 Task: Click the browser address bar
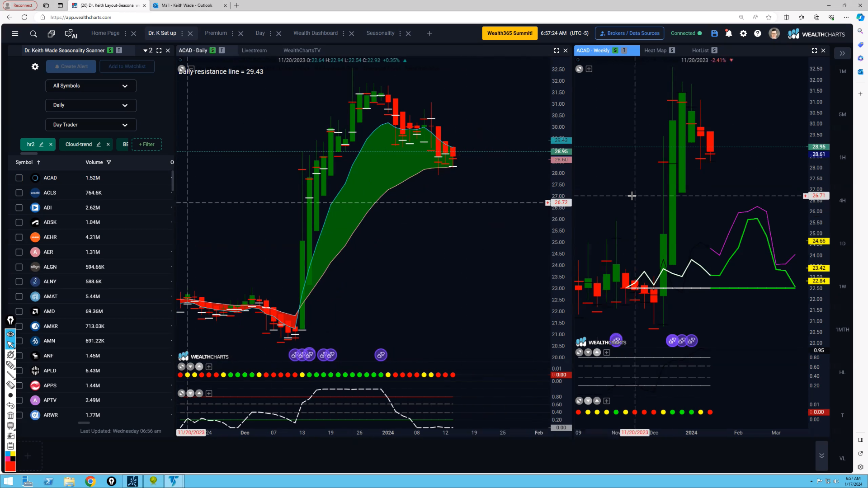click(389, 17)
